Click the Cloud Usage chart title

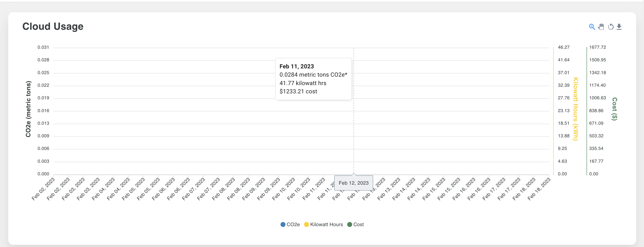click(x=53, y=26)
